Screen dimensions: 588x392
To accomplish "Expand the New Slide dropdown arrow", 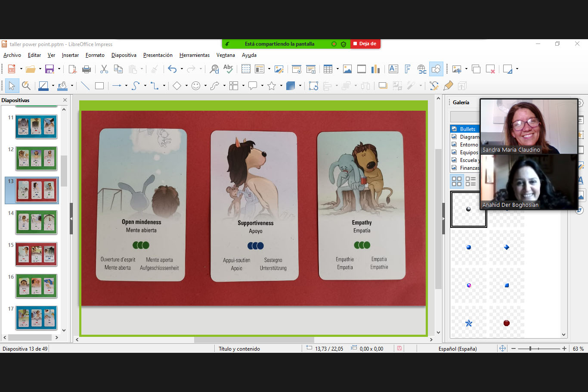I will point(466,69).
